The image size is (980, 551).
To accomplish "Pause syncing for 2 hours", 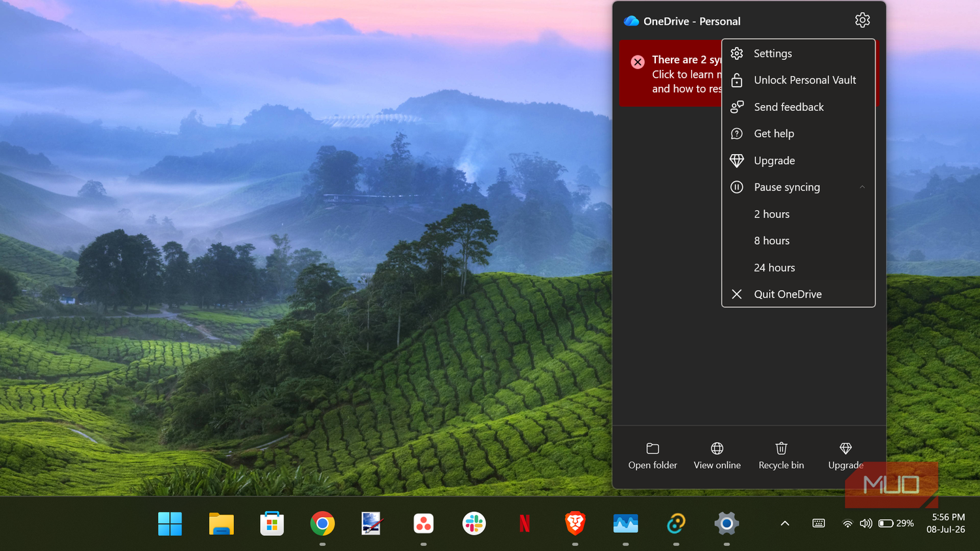I will coord(798,214).
